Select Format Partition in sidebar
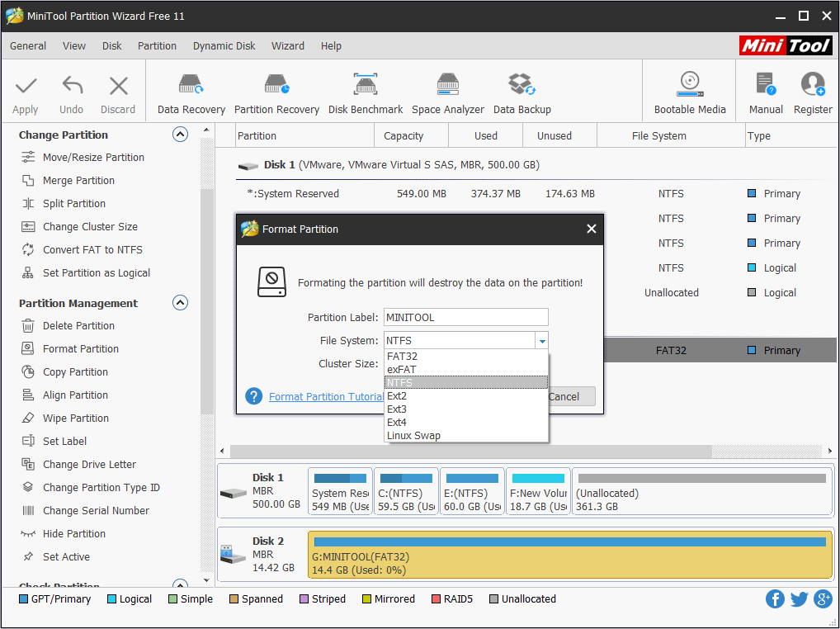The width and height of the screenshot is (840, 629). (80, 348)
